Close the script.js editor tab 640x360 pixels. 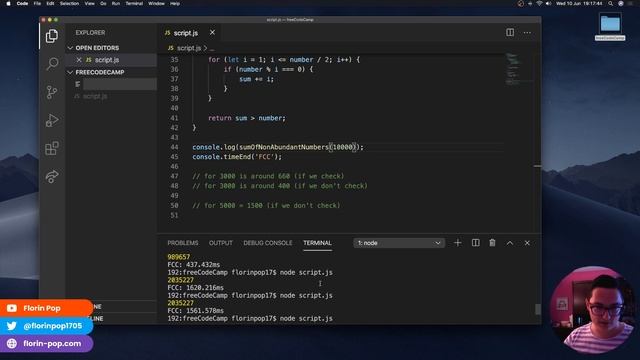point(212,32)
